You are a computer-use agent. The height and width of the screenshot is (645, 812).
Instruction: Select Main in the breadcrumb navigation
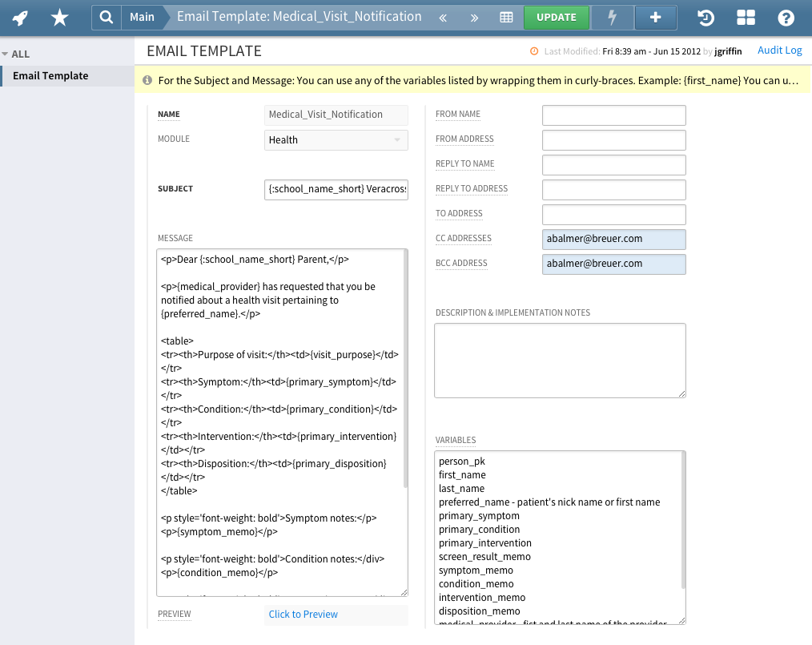click(x=143, y=17)
